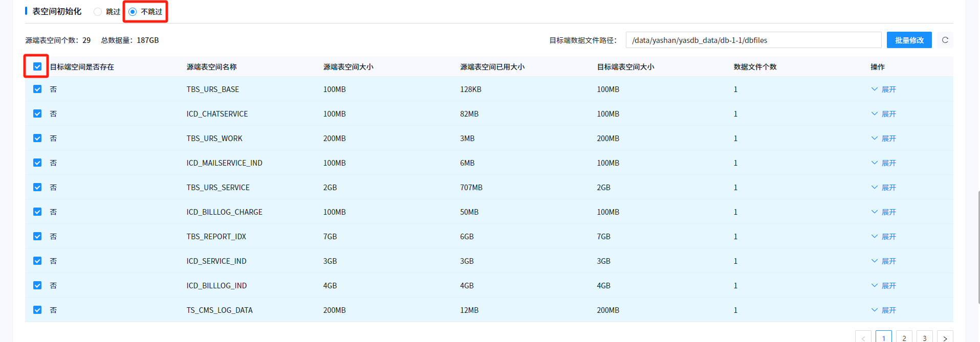Click the 82MB used size cell

469,114
